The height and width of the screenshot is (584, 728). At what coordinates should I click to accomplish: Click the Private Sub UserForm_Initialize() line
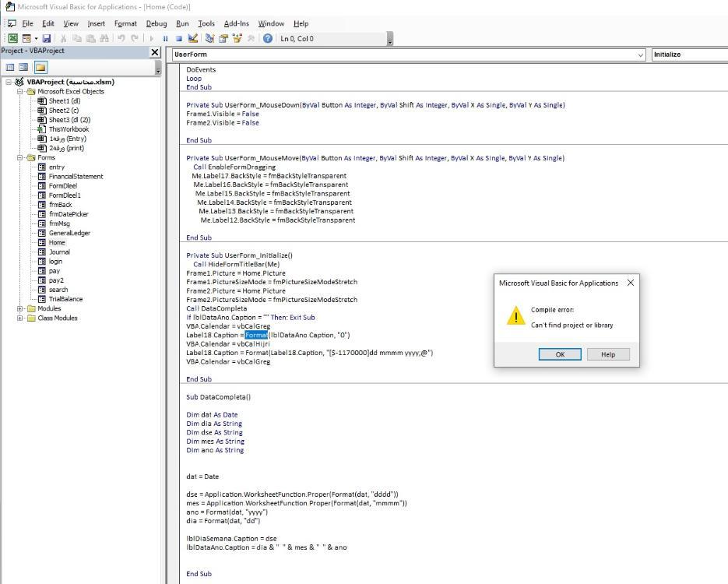(239, 255)
